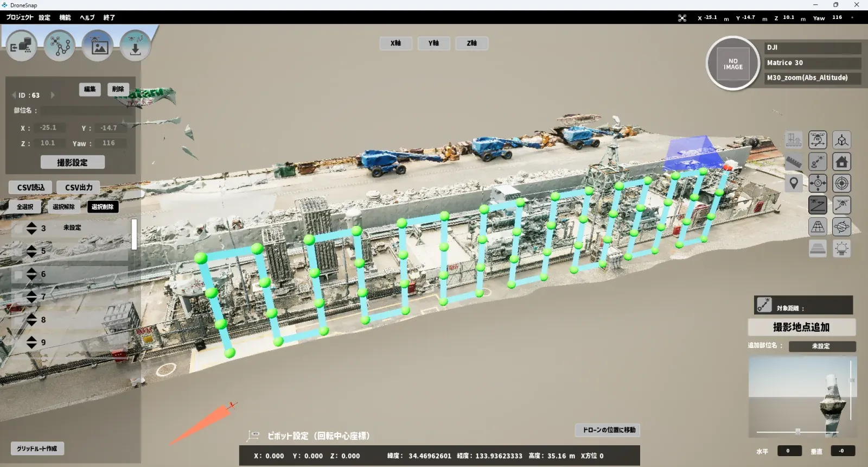The width and height of the screenshot is (868, 467).
Task: Click the 撮影設定 button
Action: click(x=73, y=162)
